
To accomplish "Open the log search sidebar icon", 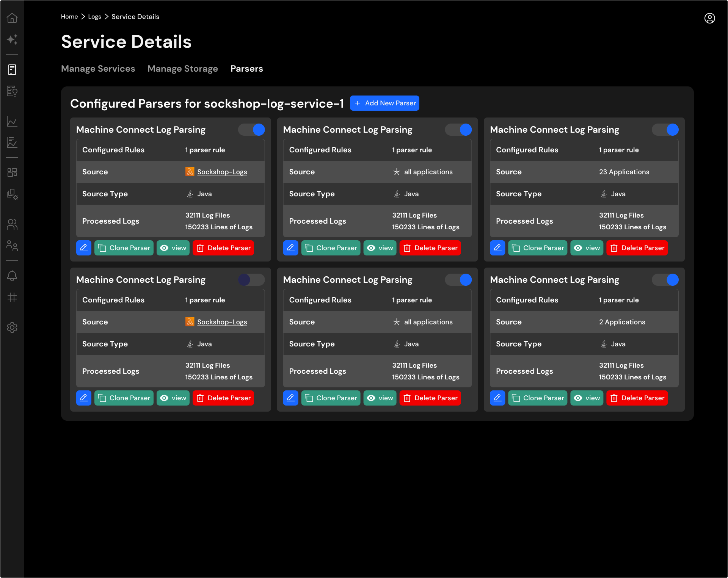I will pos(12,91).
